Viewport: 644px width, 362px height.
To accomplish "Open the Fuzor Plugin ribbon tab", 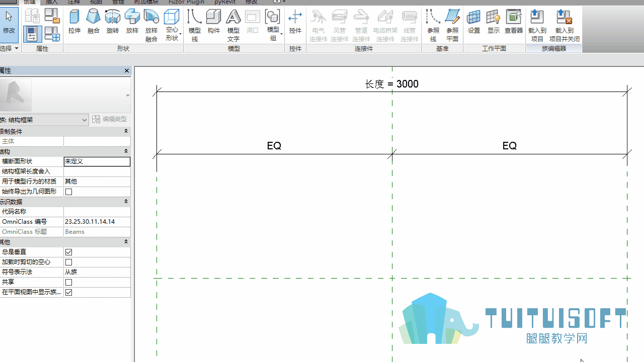I will (186, 2).
